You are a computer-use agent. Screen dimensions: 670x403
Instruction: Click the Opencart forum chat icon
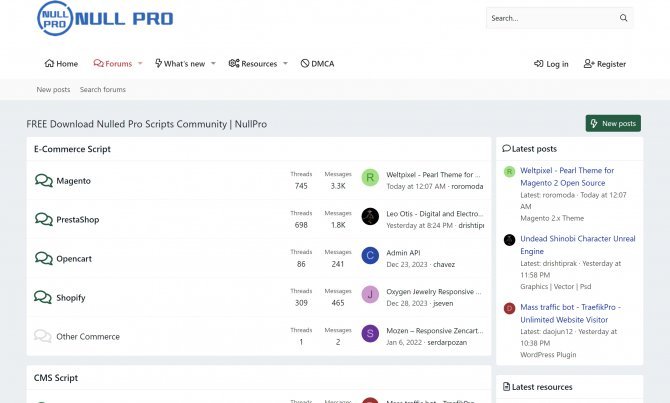[44, 258]
